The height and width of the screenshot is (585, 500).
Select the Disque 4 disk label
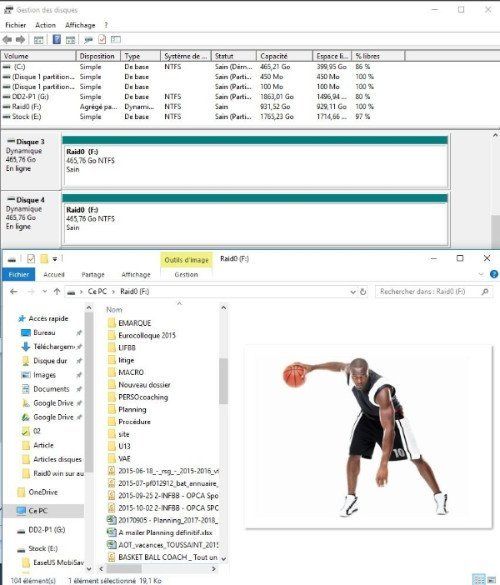[x=31, y=218]
